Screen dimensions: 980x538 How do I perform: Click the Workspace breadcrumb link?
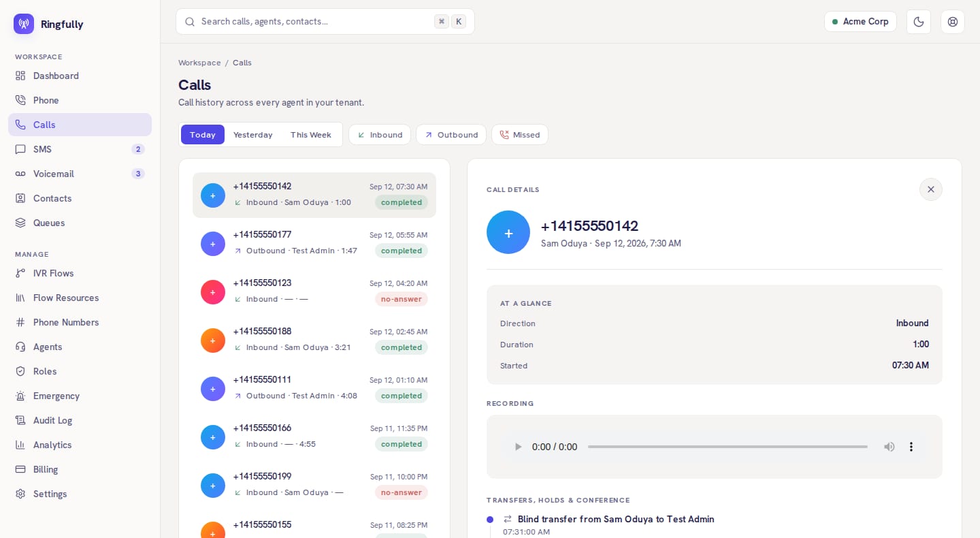pos(199,63)
